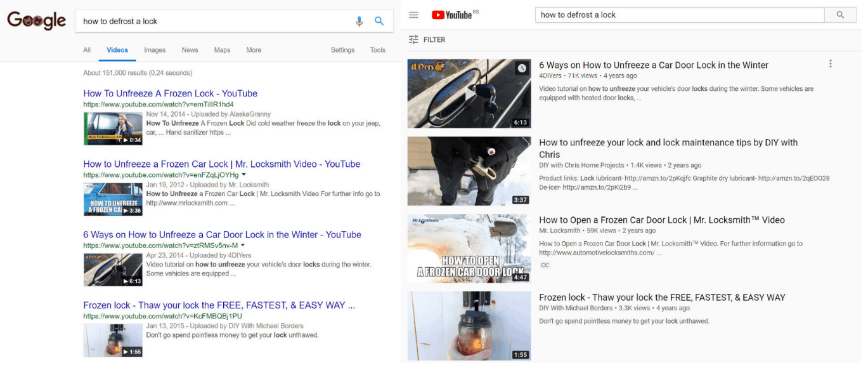Click Google thumbnail with 1:55 duration
Image resolution: width=868 pixels, height=370 pixels.
pos(113,340)
